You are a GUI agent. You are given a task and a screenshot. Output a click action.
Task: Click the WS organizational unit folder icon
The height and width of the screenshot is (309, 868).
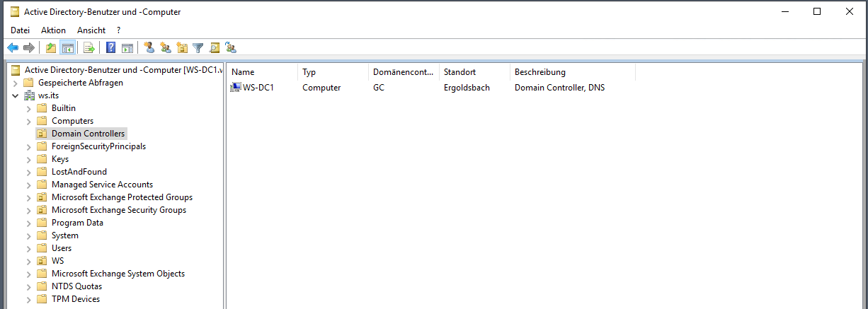point(42,261)
